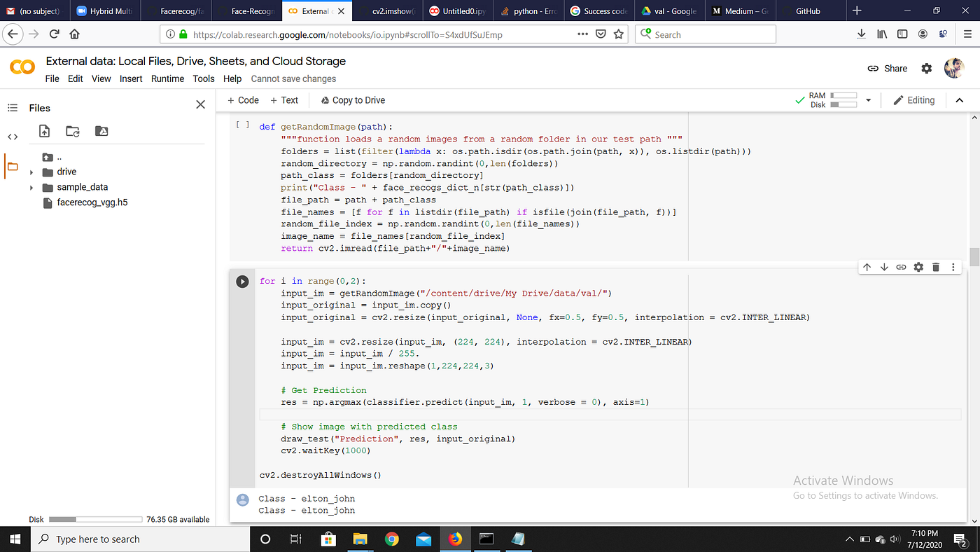Add a new Code cell
Image resolution: width=980 pixels, height=552 pixels.
(243, 99)
